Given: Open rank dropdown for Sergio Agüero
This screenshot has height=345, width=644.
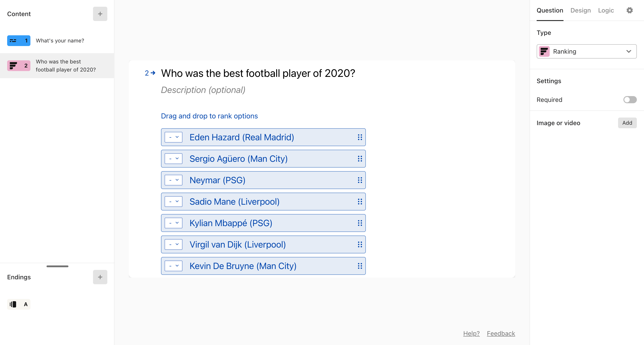Looking at the screenshot, I should (x=174, y=159).
